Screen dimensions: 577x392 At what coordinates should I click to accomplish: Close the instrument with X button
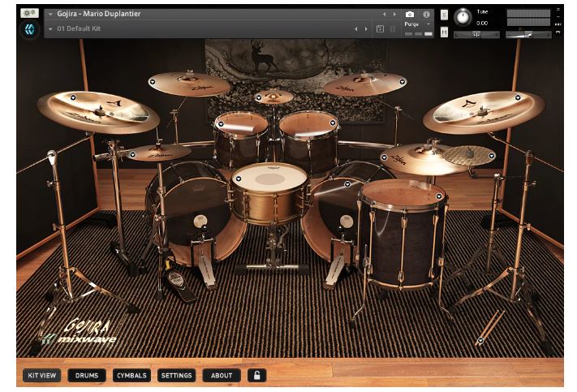point(558,9)
